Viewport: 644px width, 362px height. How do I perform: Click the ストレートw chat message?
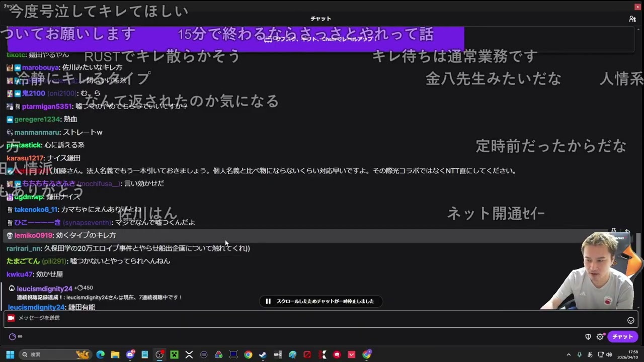pyautogui.click(x=83, y=132)
